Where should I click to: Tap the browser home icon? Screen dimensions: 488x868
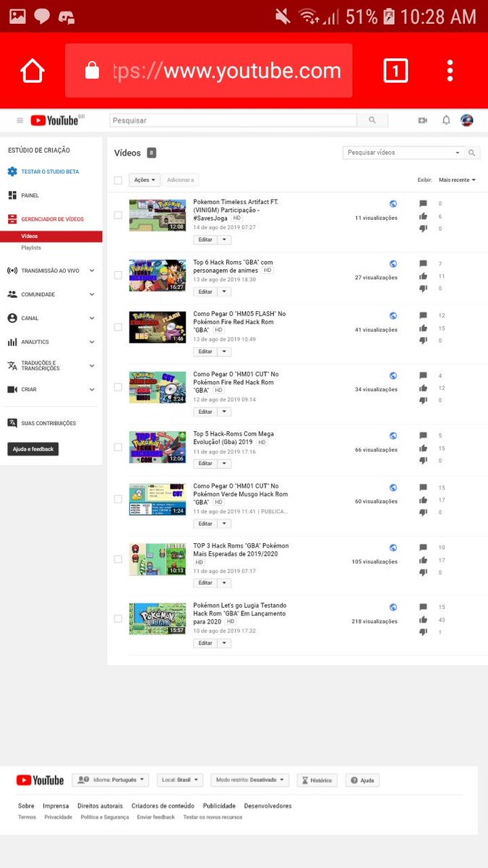tap(33, 71)
